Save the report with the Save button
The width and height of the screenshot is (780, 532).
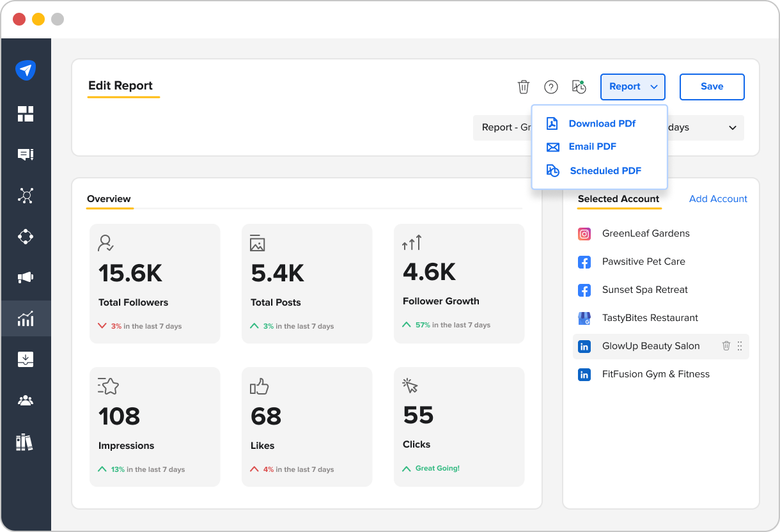tap(712, 87)
